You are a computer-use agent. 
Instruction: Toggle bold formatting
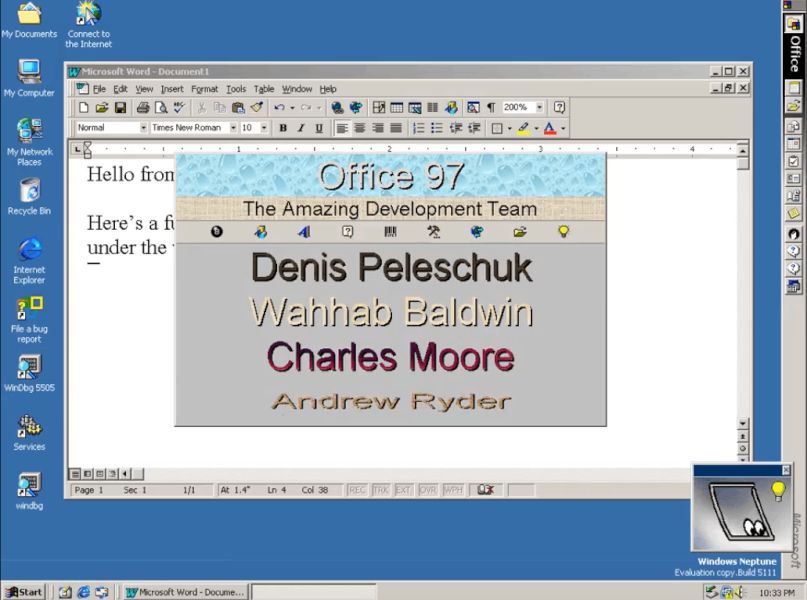[282, 127]
